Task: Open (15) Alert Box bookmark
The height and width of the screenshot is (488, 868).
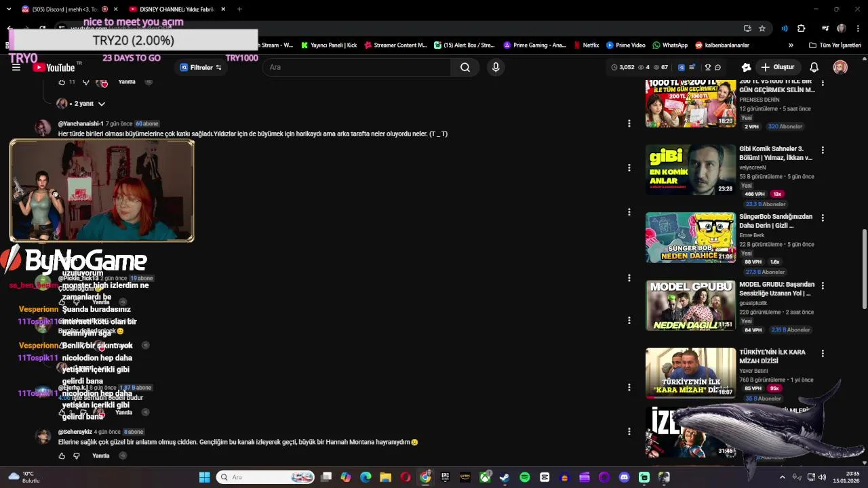Action: point(465,45)
